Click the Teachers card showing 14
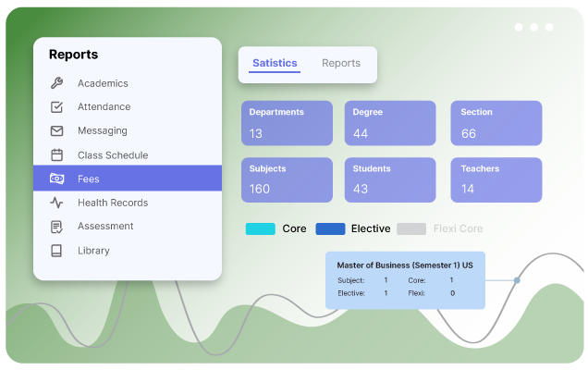The image size is (588, 370). (496, 180)
